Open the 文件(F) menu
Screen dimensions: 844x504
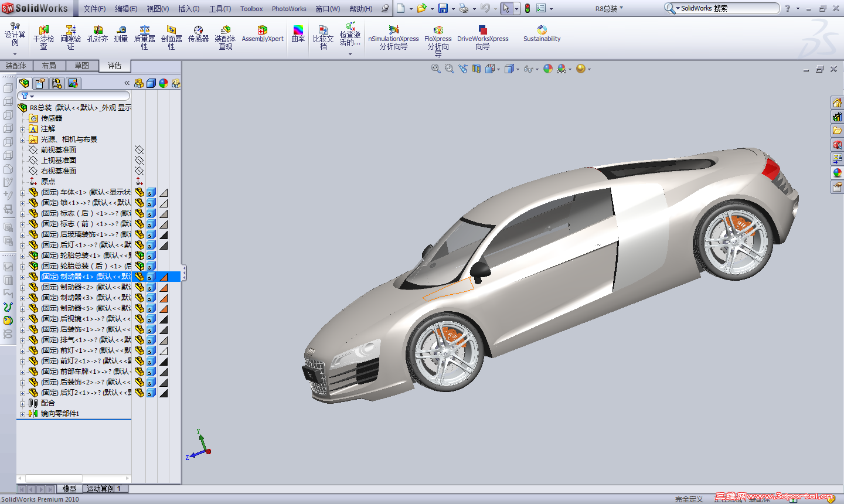click(x=94, y=9)
